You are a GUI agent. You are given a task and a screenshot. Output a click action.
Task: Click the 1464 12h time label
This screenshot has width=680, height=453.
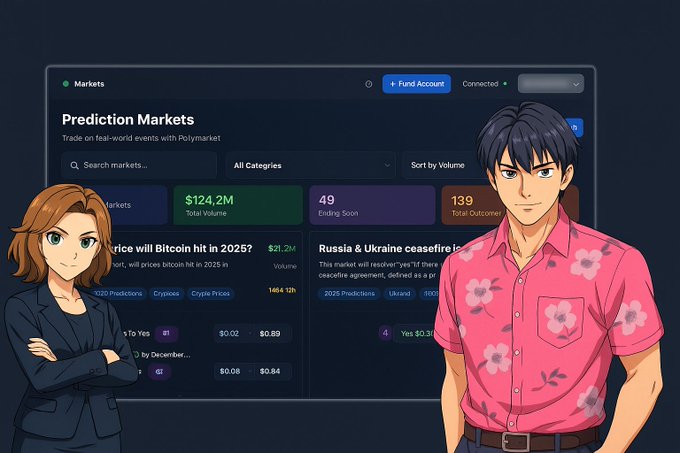pyautogui.click(x=282, y=290)
